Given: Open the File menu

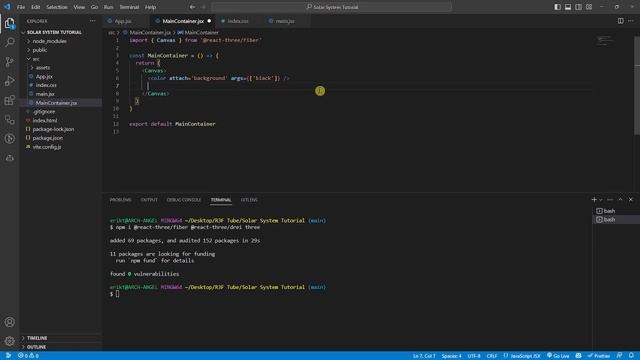Looking at the screenshot, I should pos(21,7).
